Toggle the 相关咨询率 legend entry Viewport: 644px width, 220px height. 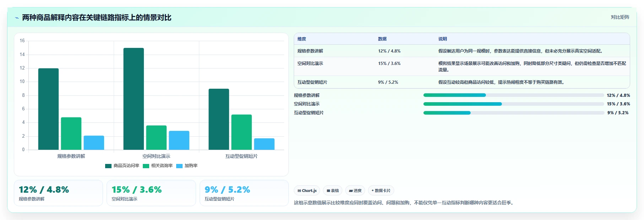(158, 166)
